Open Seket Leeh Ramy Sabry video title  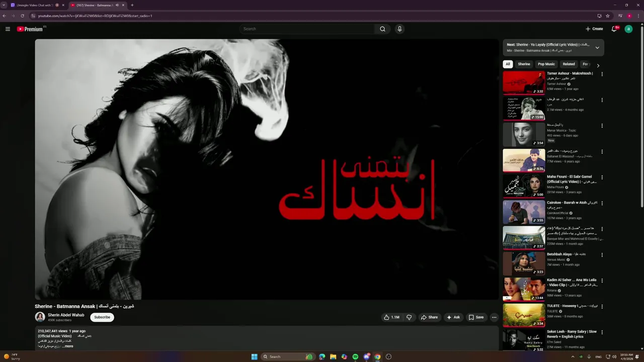pos(572,334)
